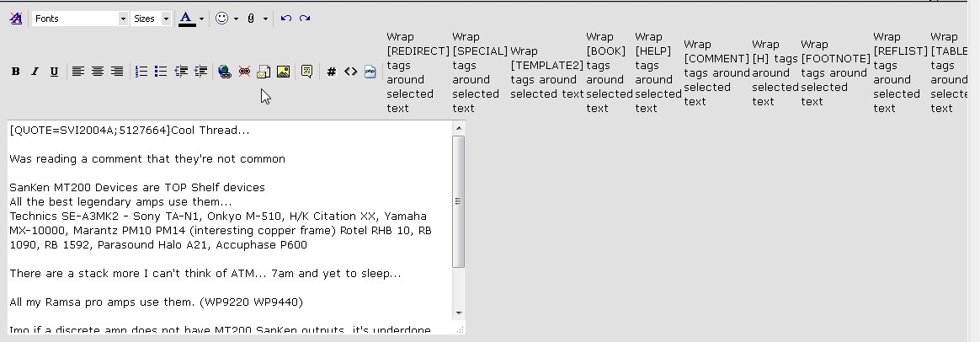The image size is (980, 342).
Task: Click Wrap [HELP] tags around selected text
Action: click(x=658, y=72)
